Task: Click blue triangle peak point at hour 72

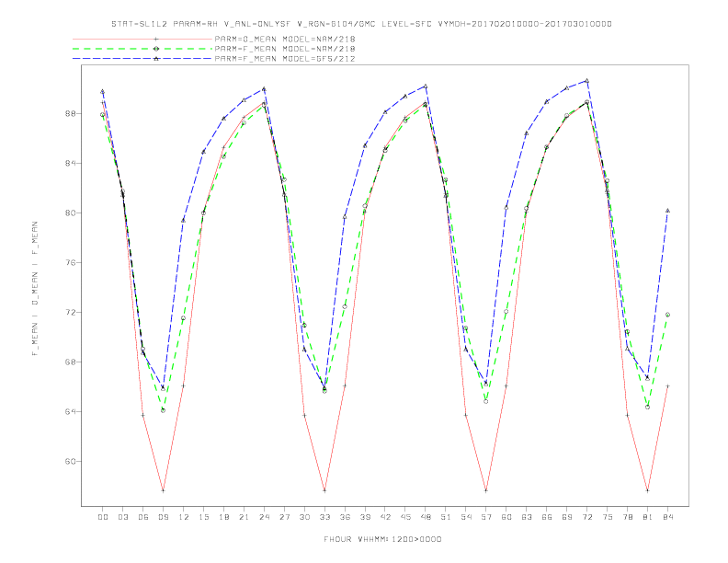Action: [x=586, y=80]
